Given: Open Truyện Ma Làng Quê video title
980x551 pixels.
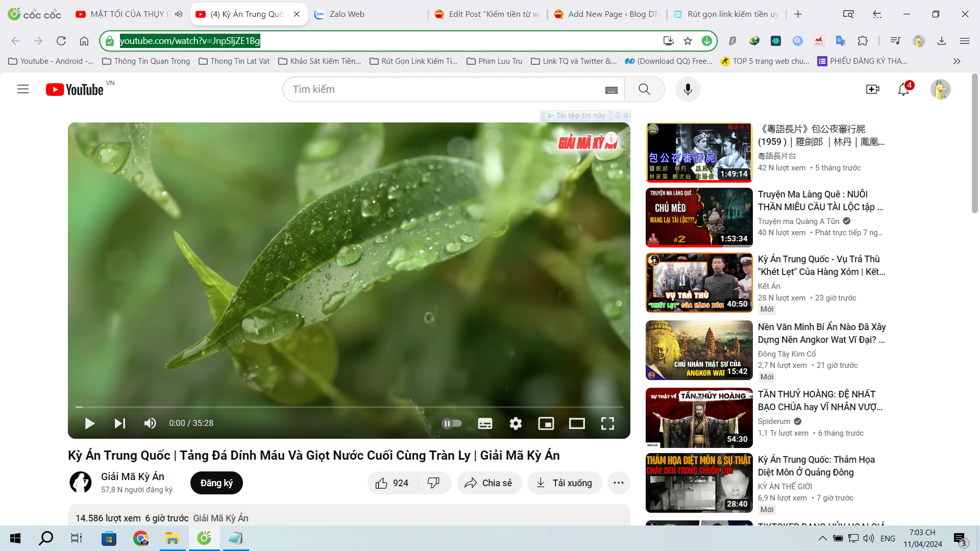Looking at the screenshot, I should tap(820, 201).
